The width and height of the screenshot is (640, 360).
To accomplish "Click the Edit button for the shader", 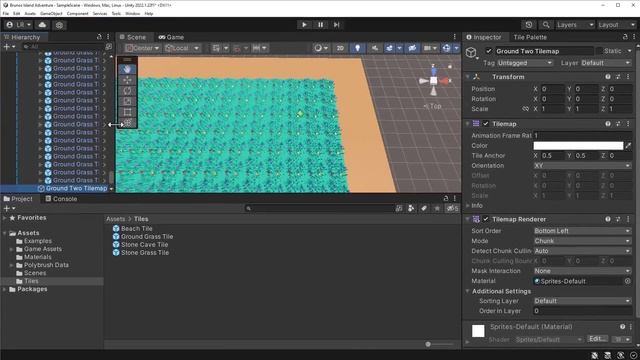I will point(597,339).
